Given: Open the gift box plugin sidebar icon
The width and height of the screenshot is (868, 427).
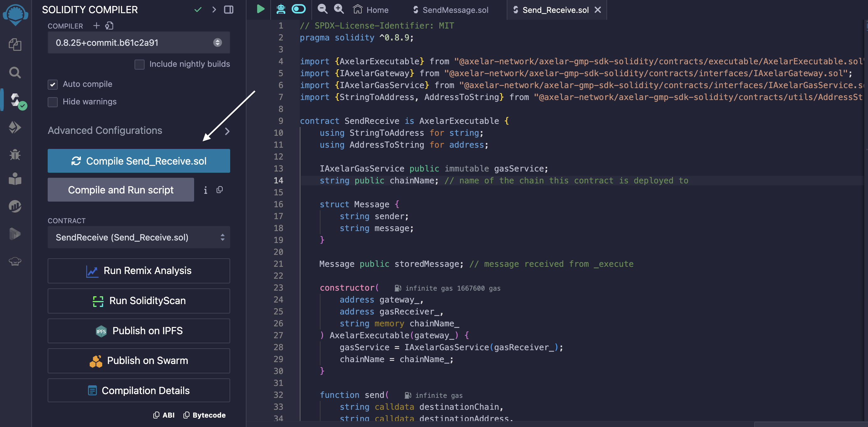Looking at the screenshot, I should [15, 179].
